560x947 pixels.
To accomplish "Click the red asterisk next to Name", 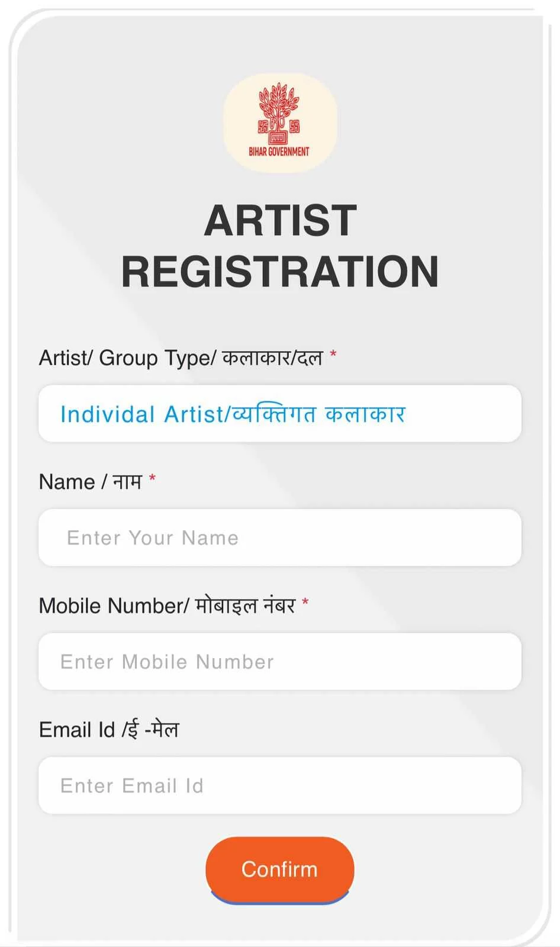I will (152, 478).
